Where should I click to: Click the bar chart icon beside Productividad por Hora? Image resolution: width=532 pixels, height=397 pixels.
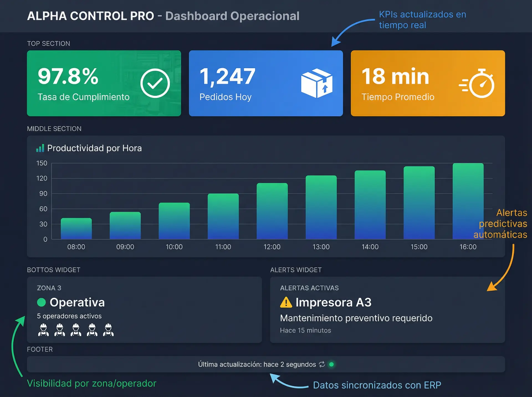click(x=40, y=148)
